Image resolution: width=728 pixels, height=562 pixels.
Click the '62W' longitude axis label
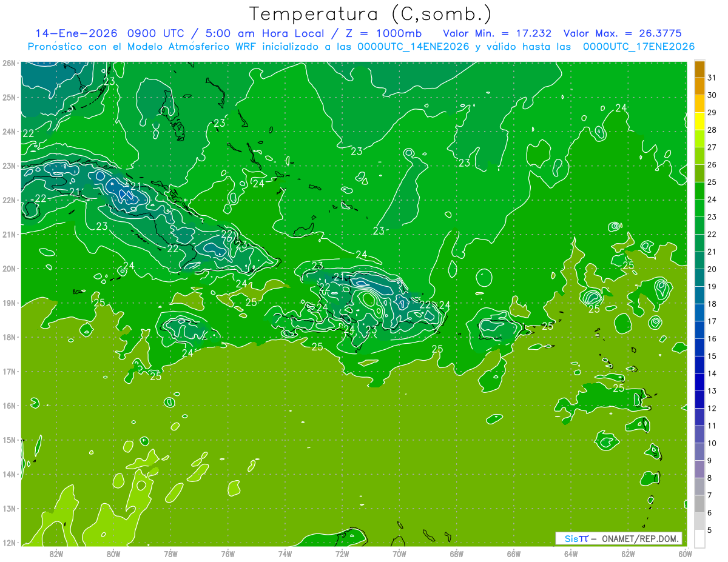[x=628, y=554]
